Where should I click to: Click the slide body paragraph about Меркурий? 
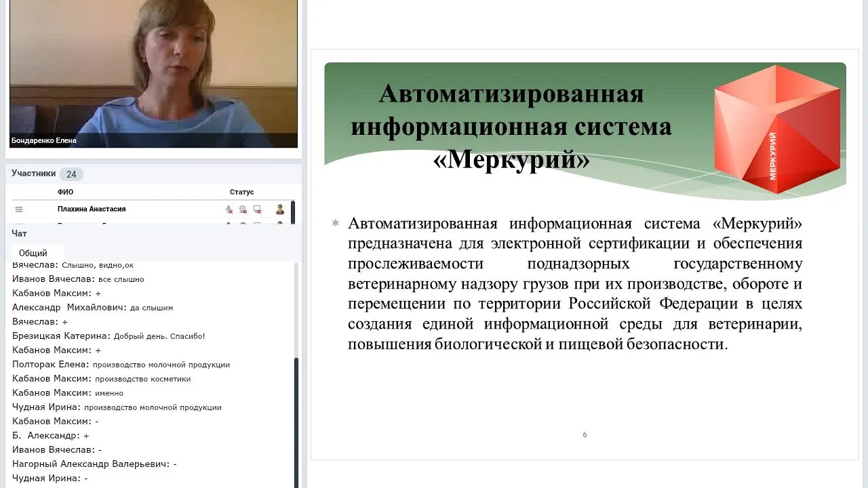tap(575, 284)
